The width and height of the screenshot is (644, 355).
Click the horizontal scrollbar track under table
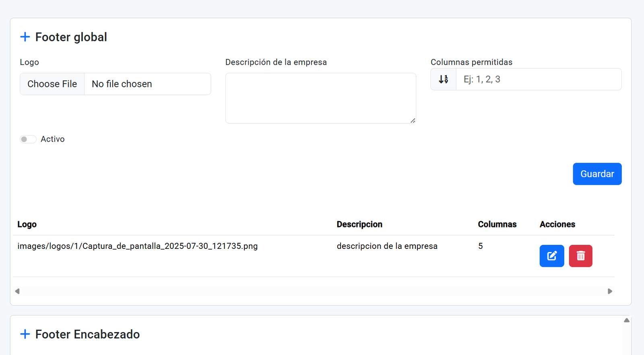[314, 291]
